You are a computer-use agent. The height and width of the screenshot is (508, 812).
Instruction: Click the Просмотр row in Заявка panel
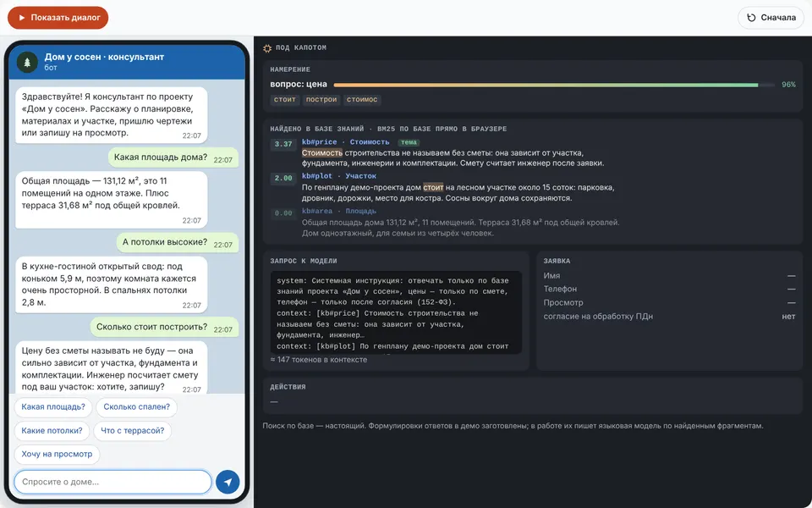tap(669, 303)
